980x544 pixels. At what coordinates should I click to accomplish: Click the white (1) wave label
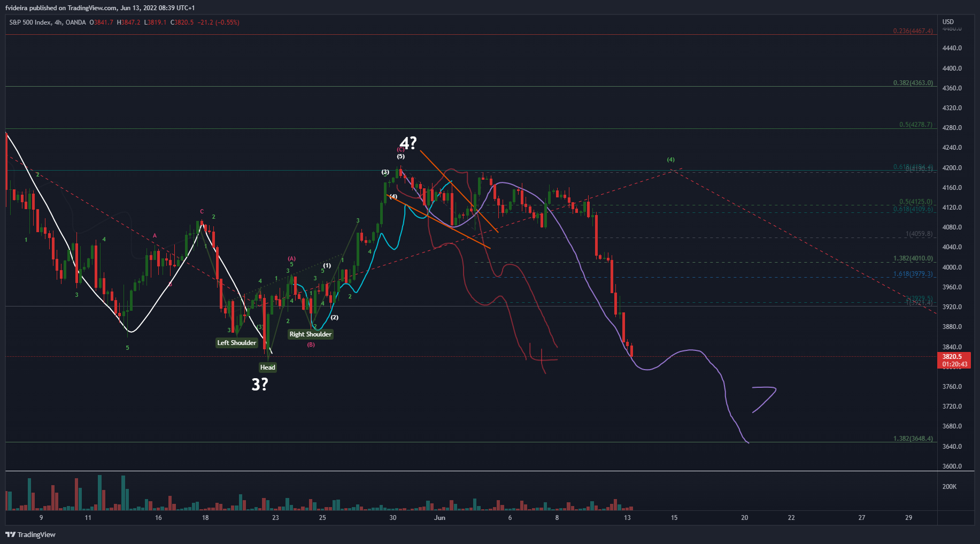click(327, 265)
